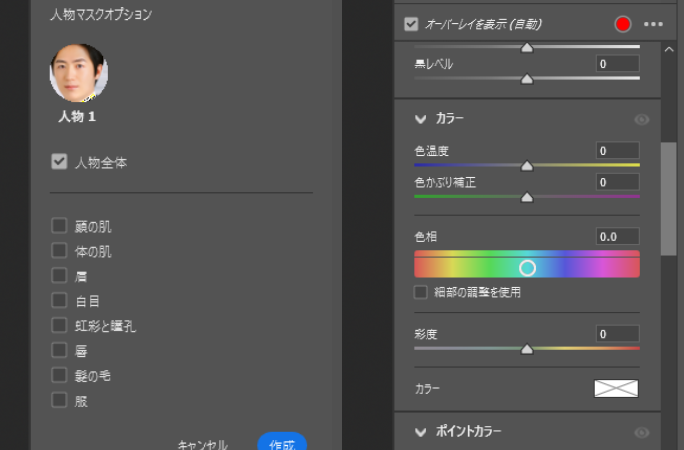The image size is (684, 450).
Task: Click the red overlay color circle
Action: coord(623,24)
